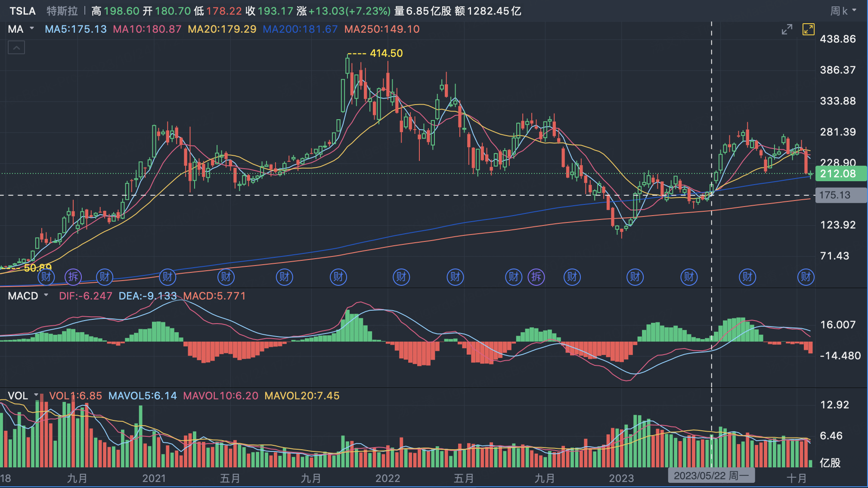Click the 2023/05/22 周一 date label
868x488 pixels.
711,476
